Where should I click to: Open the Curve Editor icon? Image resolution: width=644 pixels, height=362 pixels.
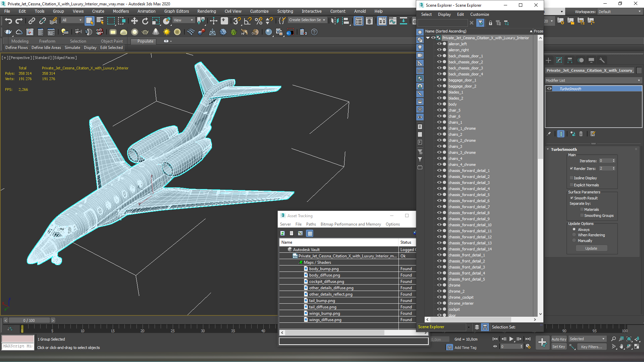click(392, 21)
